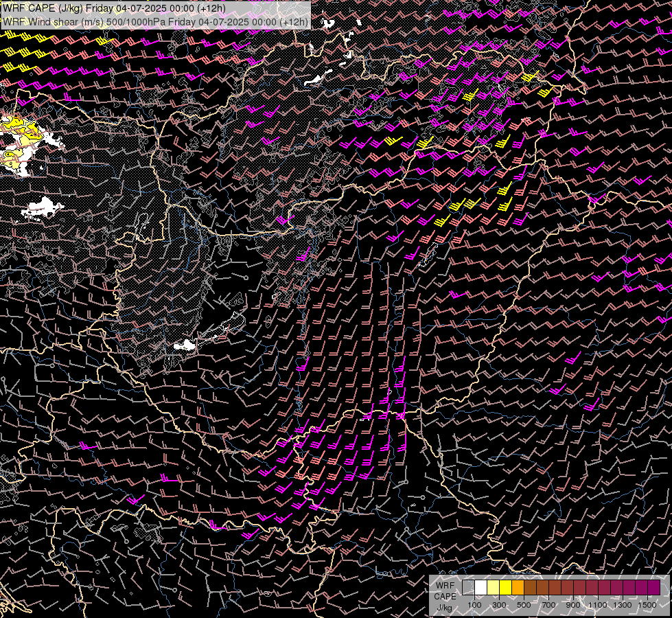The image size is (672, 618).
Task: Click the legend value '300'
Action: point(499,605)
